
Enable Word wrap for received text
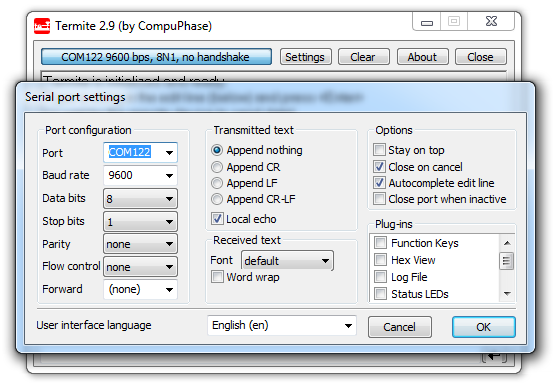(217, 277)
